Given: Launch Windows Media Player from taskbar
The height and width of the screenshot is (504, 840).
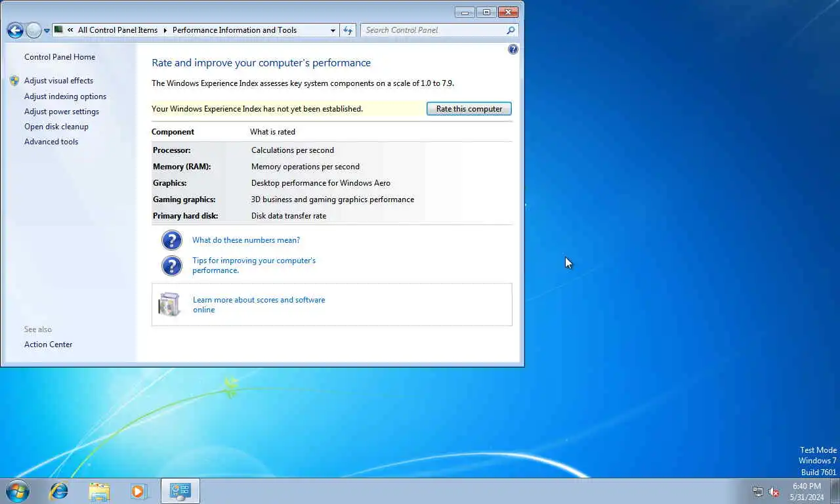Looking at the screenshot, I should tap(139, 491).
